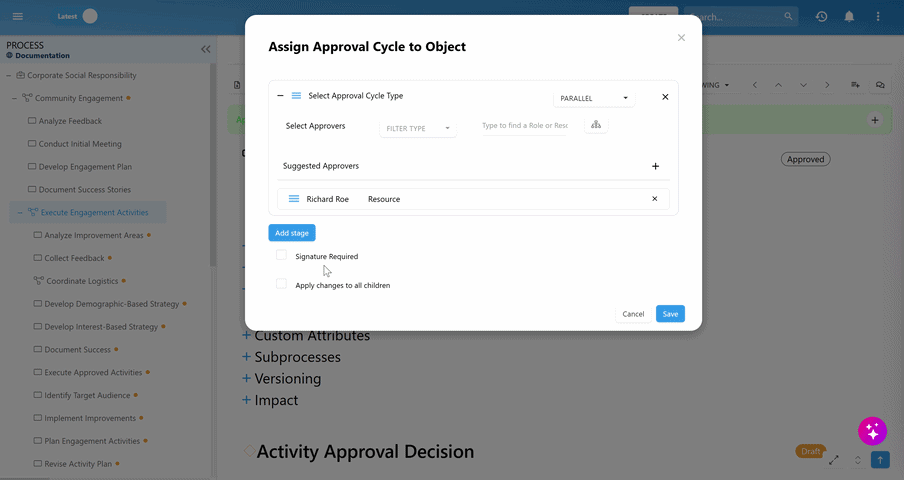Open Execute Engagement Activities tree item
Image resolution: width=904 pixels, height=480 pixels.
(x=94, y=212)
